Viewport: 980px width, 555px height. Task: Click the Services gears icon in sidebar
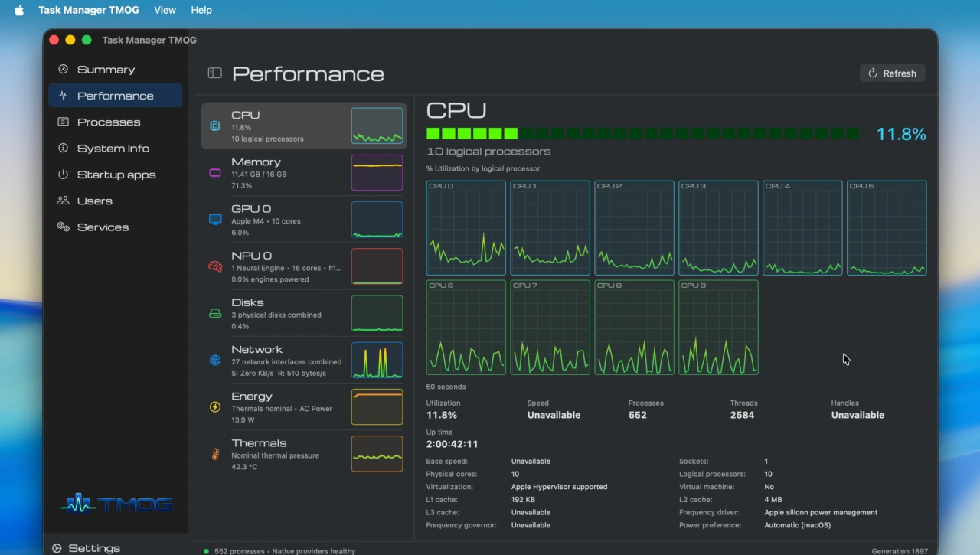pyautogui.click(x=63, y=227)
